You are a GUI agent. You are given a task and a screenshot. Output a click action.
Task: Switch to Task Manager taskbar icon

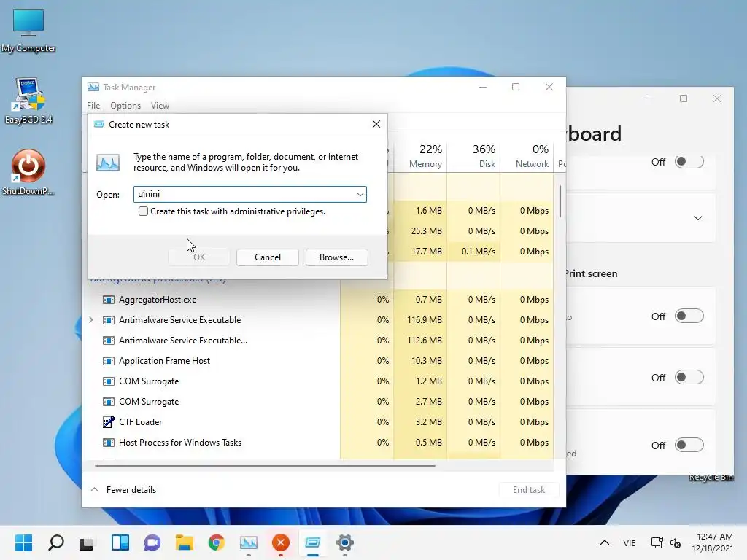point(249,542)
